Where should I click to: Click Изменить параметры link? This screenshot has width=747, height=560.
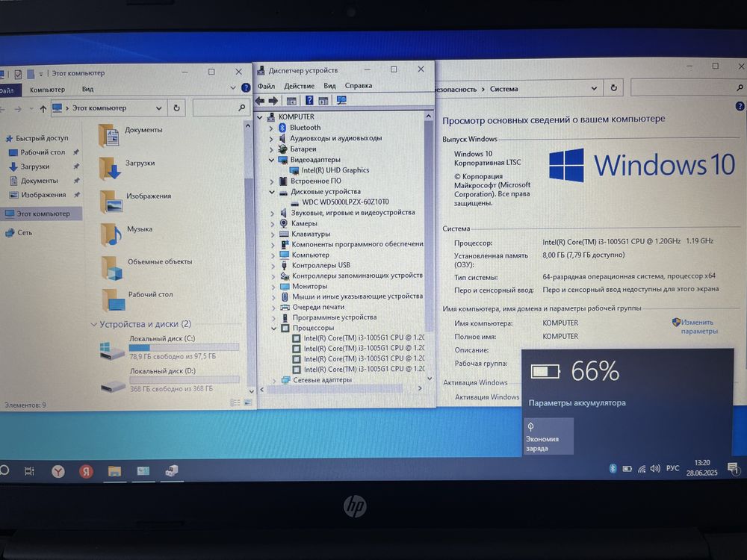(699, 327)
